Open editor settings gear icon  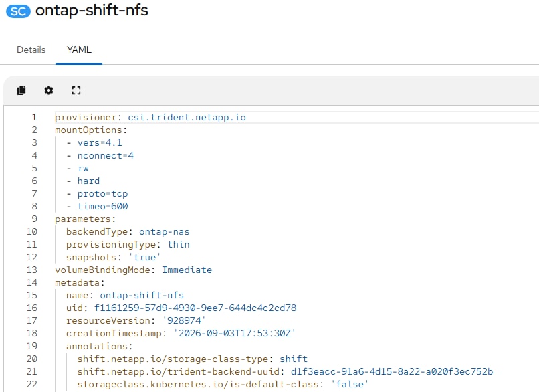click(49, 90)
